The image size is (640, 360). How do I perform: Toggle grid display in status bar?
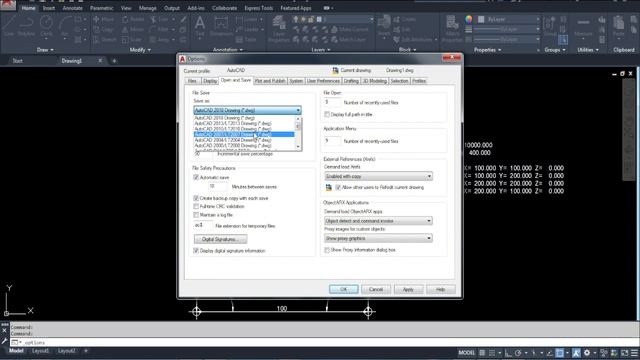point(482,353)
